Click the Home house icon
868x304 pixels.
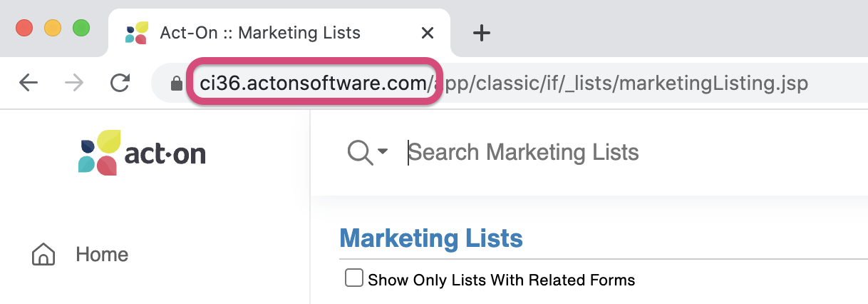pyautogui.click(x=43, y=255)
